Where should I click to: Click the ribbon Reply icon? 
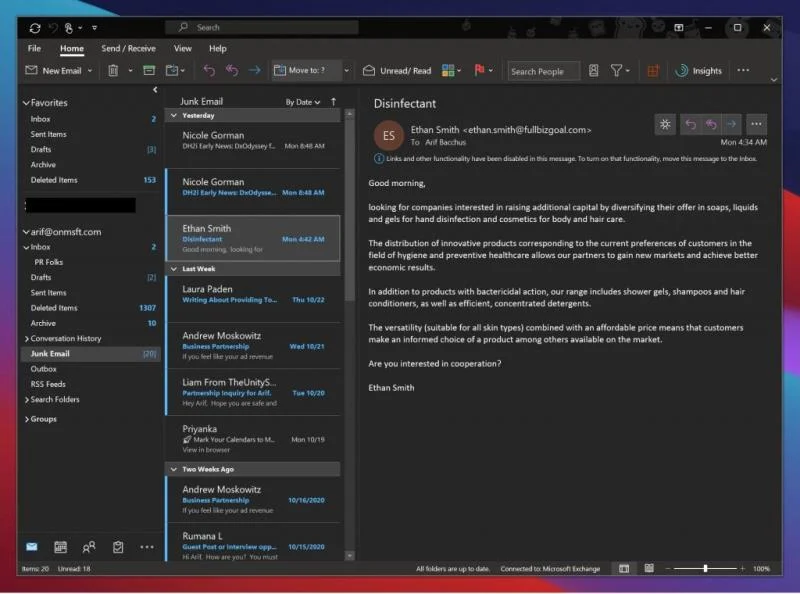209,70
